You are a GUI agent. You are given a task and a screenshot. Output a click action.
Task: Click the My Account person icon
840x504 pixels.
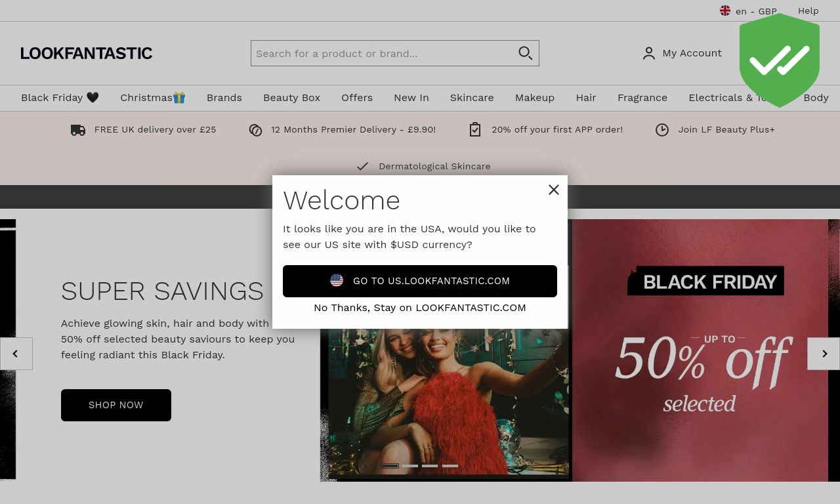pyautogui.click(x=649, y=54)
